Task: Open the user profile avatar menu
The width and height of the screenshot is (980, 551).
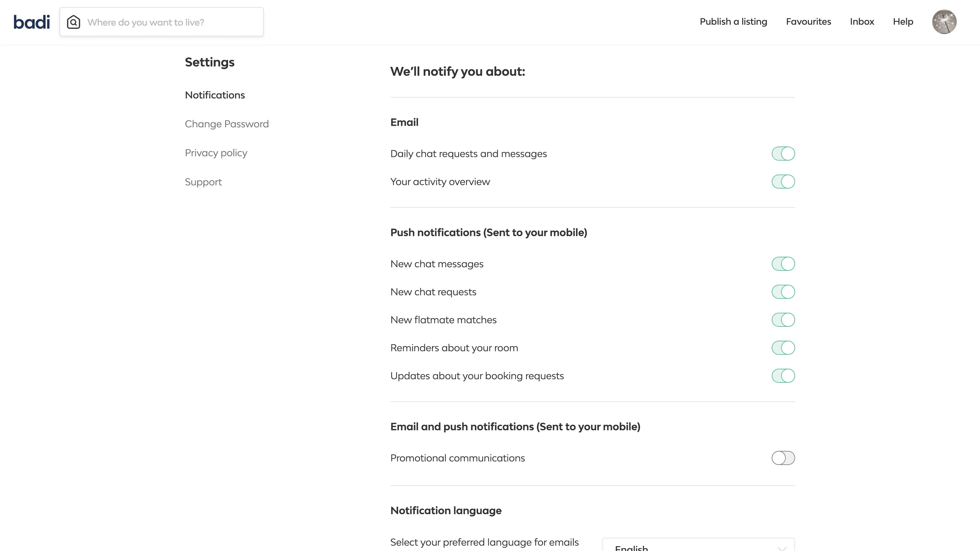Action: 944,22
